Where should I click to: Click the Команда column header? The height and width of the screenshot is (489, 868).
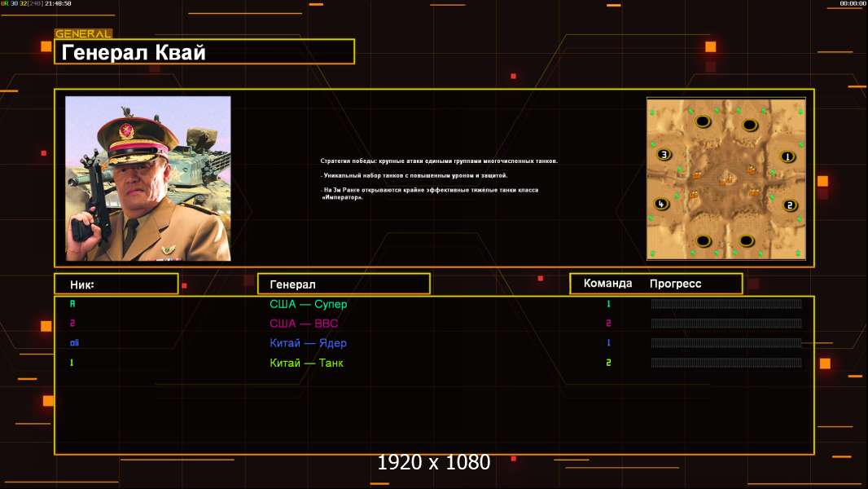[x=607, y=284]
